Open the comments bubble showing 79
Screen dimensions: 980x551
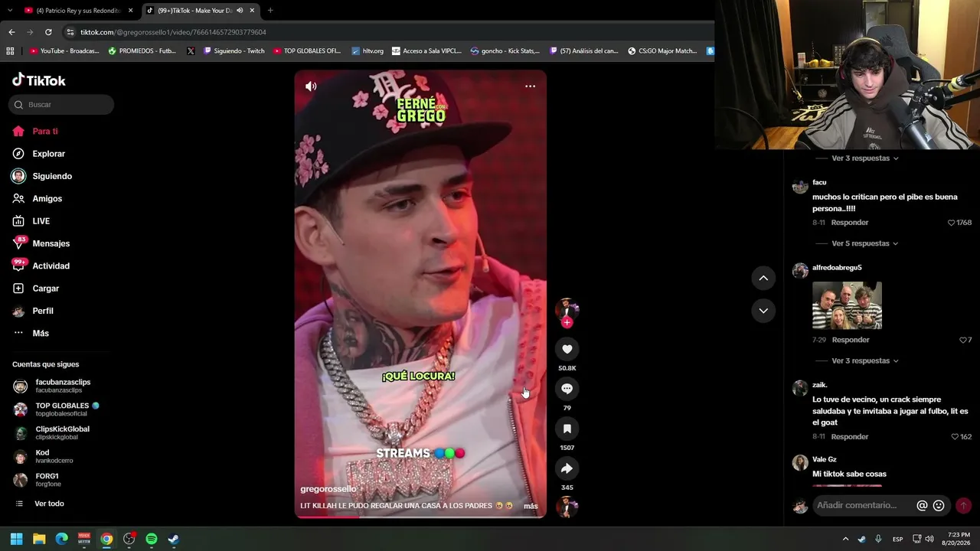pyautogui.click(x=567, y=389)
